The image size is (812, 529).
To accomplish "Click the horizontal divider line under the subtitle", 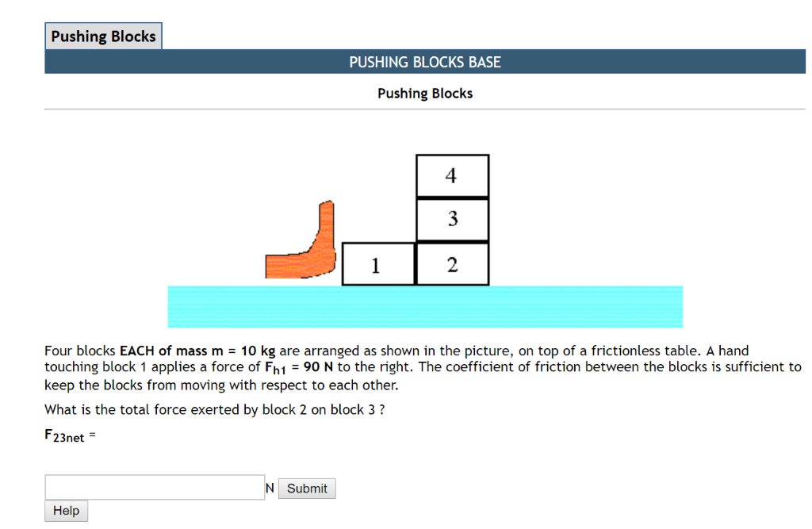I will click(x=425, y=109).
